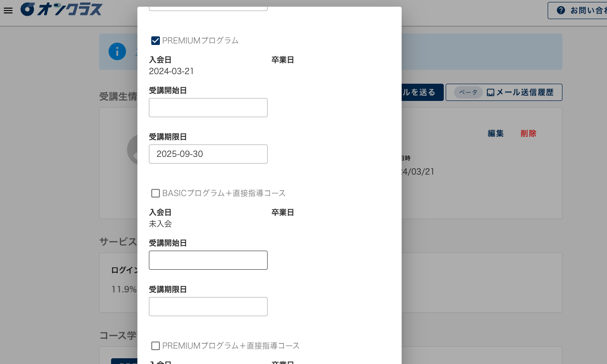
Task: Select the 受講期限日 field showing 2025-09-30
Action: coord(208,154)
